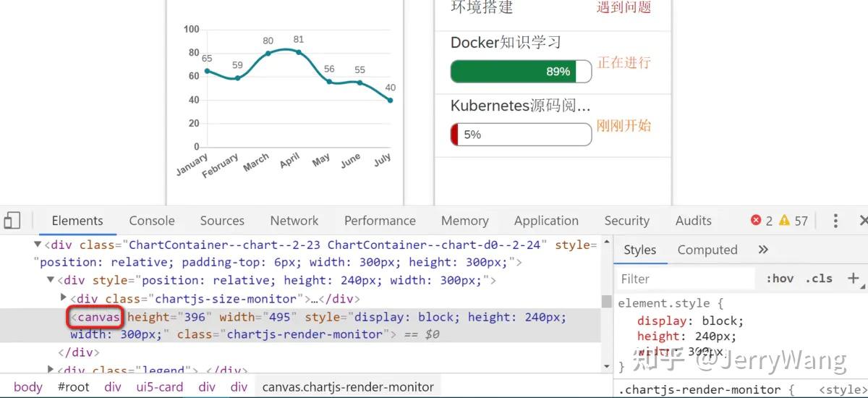Viewport: 868px width, 398px height.
Task: Add new style rule plus icon
Action: (x=854, y=279)
